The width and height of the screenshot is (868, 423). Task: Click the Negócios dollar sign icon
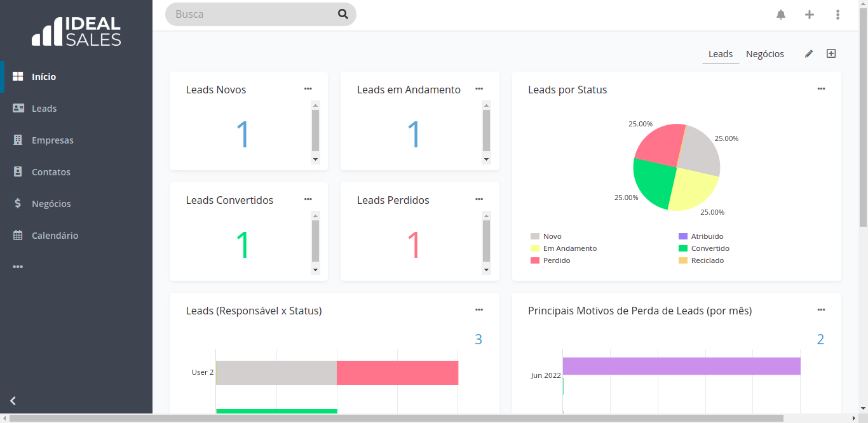point(18,203)
